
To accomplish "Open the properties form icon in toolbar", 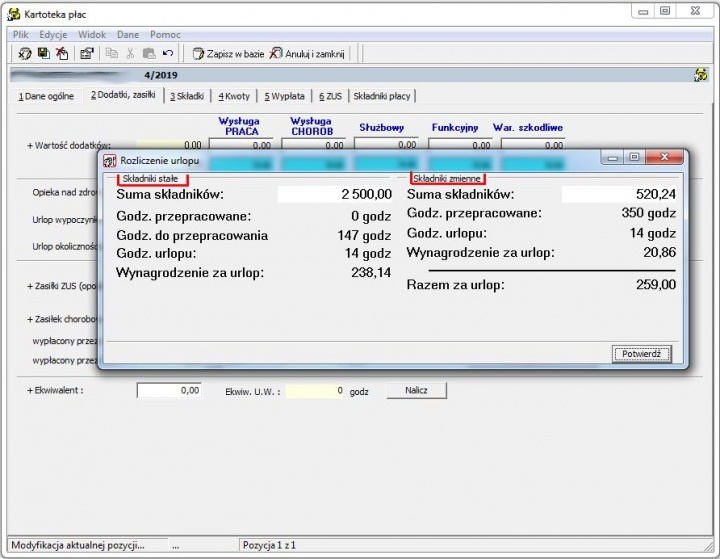I will click(x=87, y=53).
